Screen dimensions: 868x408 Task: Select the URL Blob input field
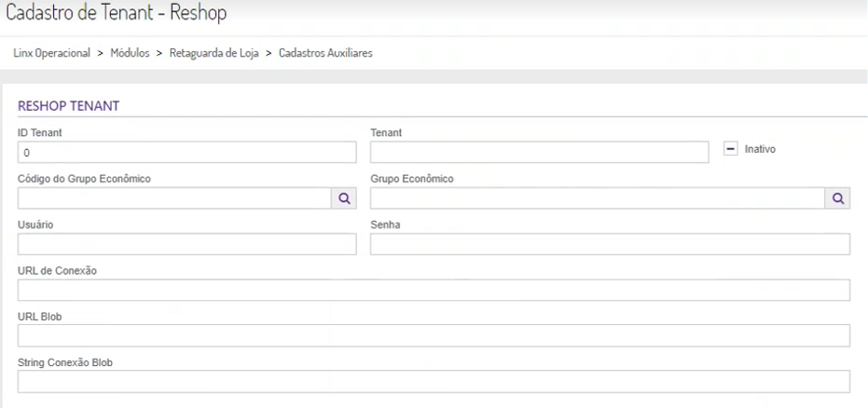434,335
